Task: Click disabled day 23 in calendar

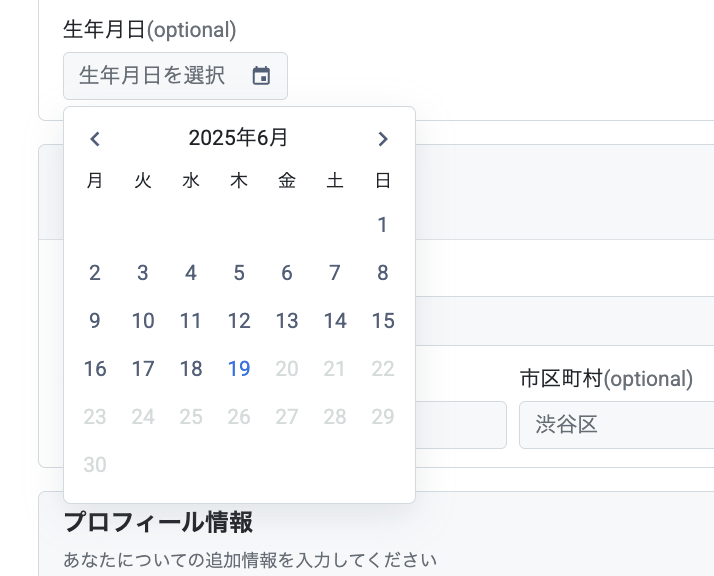Action: point(95,417)
